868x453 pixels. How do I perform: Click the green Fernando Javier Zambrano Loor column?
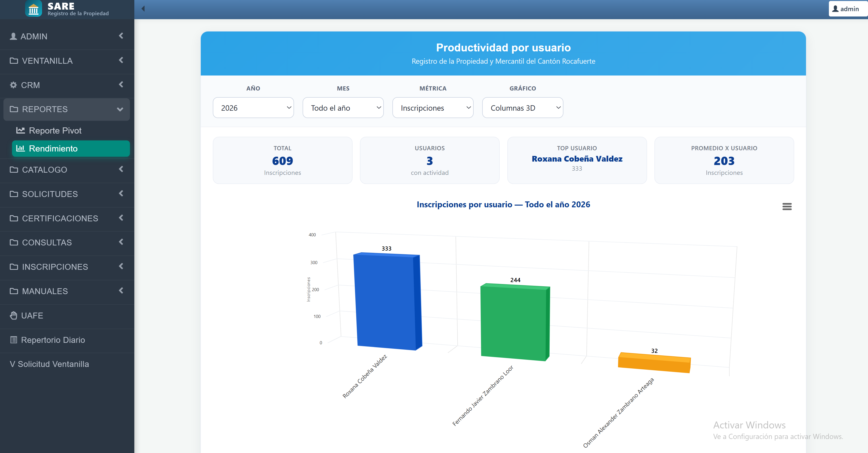(515, 322)
